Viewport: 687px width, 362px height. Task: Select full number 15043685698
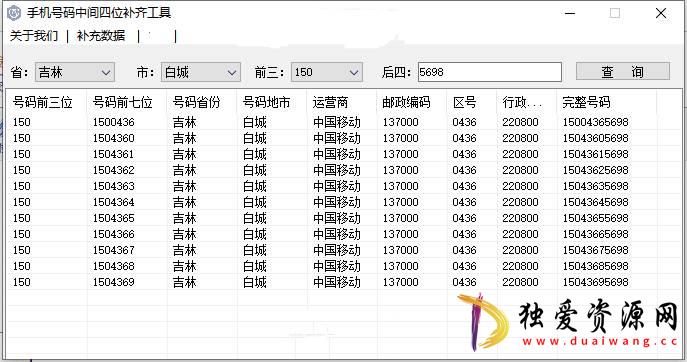tap(595, 266)
